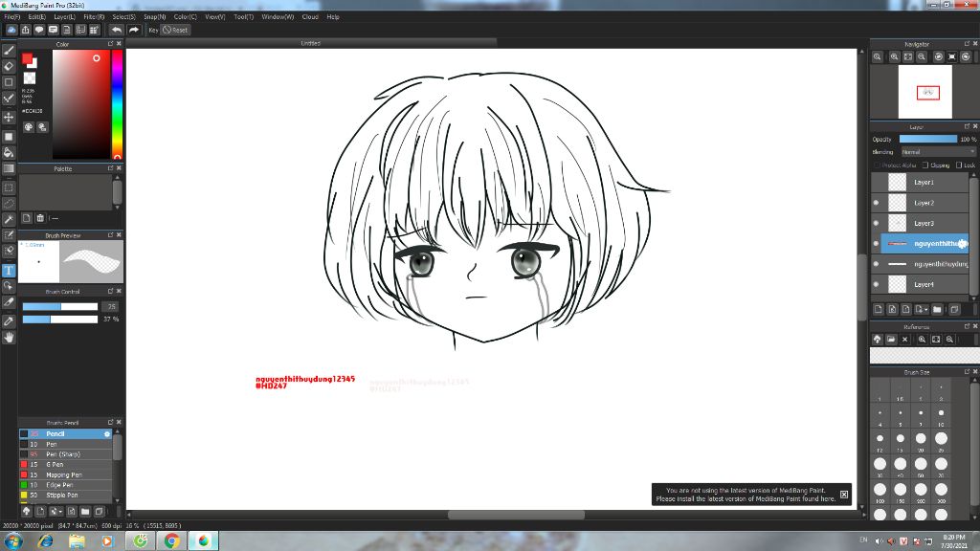Click the Navigator preview thumbnail
Screen dimensions: 980x551
[x=925, y=93]
